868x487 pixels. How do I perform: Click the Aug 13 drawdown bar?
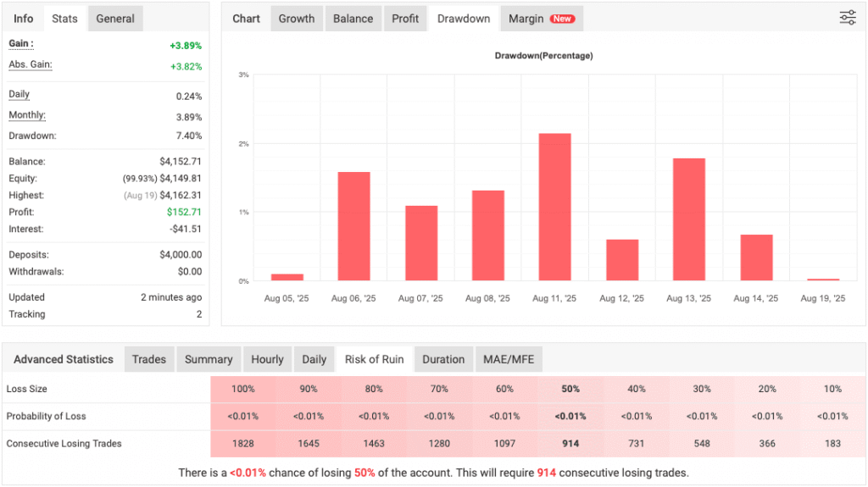(688, 219)
